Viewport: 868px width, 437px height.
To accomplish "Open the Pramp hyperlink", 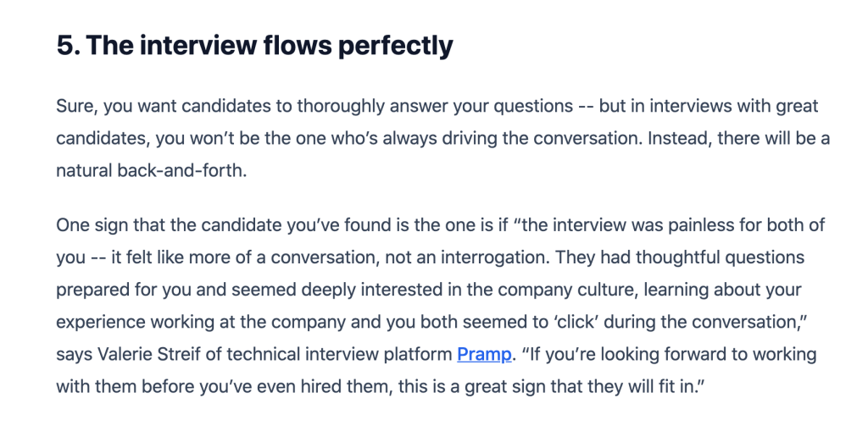I will [484, 354].
